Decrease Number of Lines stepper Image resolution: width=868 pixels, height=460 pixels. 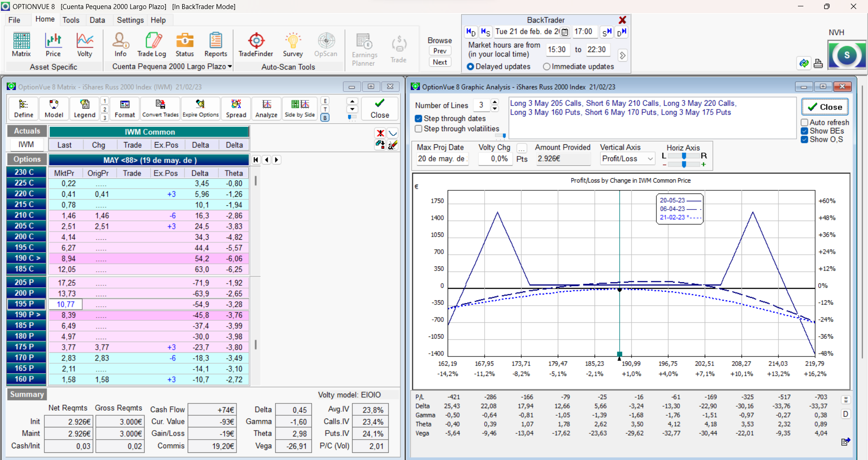click(495, 109)
